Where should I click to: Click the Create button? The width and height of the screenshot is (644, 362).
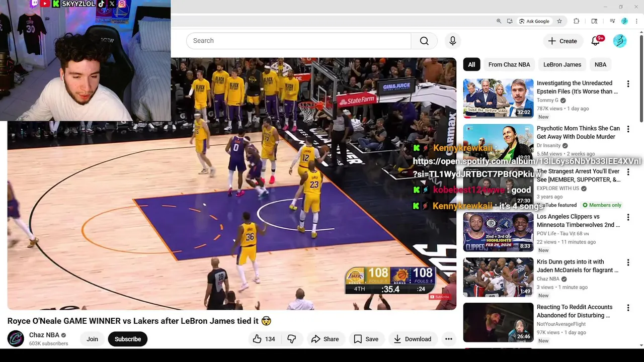[562, 41]
